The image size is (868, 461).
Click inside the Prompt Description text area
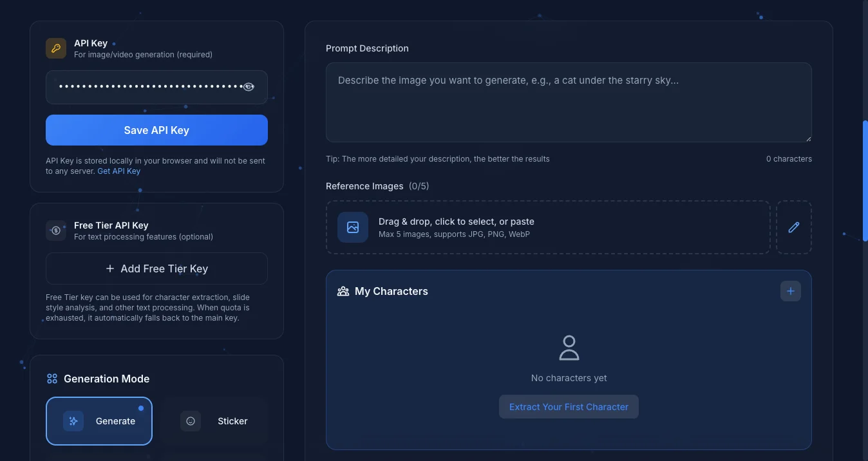(x=569, y=102)
